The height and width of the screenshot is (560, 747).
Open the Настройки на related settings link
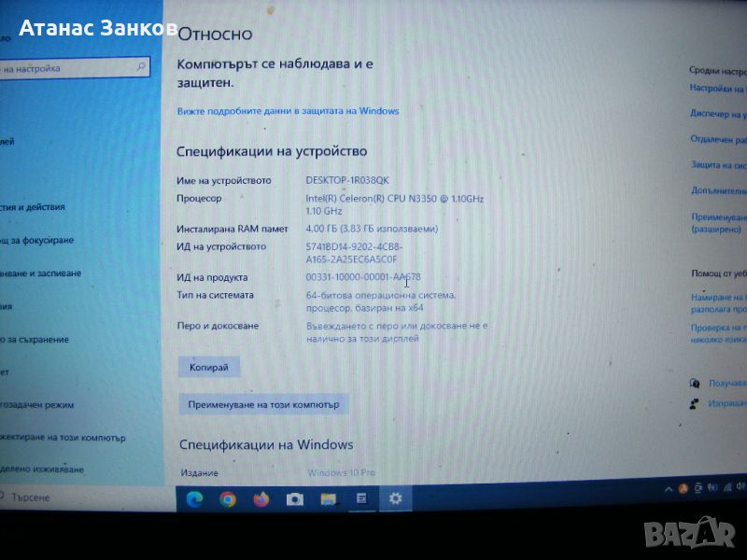tap(717, 89)
